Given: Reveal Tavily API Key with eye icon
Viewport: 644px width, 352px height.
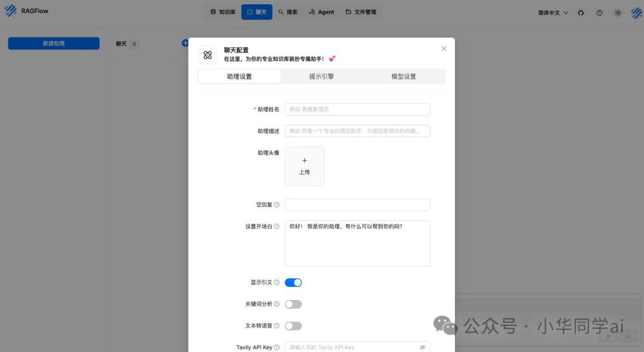Looking at the screenshot, I should (422, 347).
